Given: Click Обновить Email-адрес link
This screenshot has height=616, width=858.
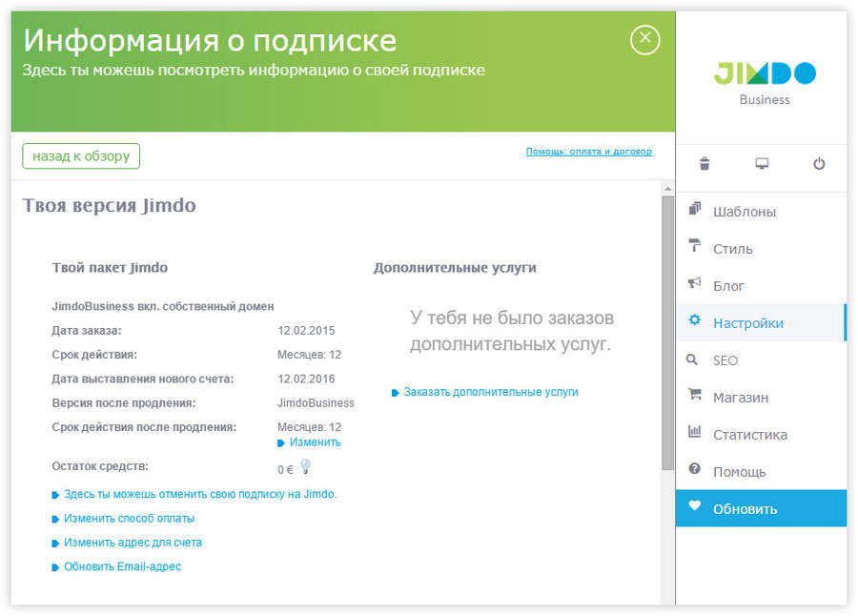Looking at the screenshot, I should tap(122, 566).
